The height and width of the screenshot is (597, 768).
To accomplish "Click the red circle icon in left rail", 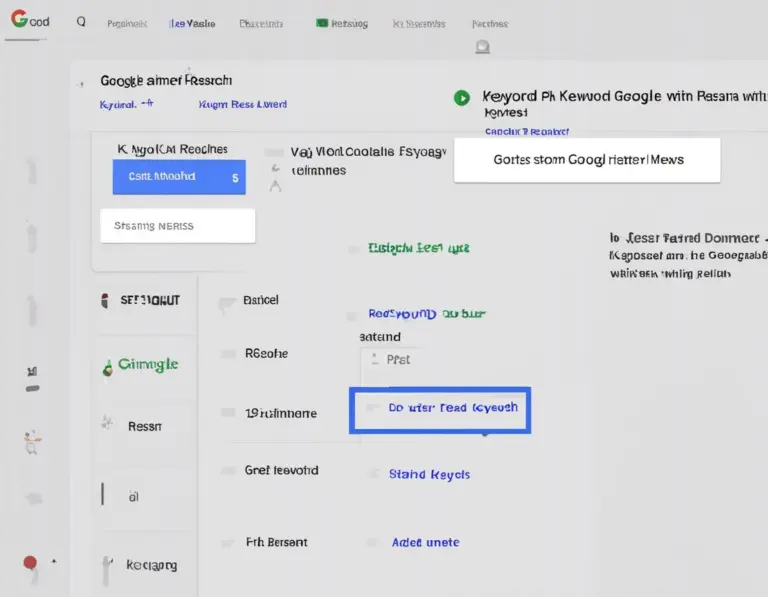I will tap(30, 563).
